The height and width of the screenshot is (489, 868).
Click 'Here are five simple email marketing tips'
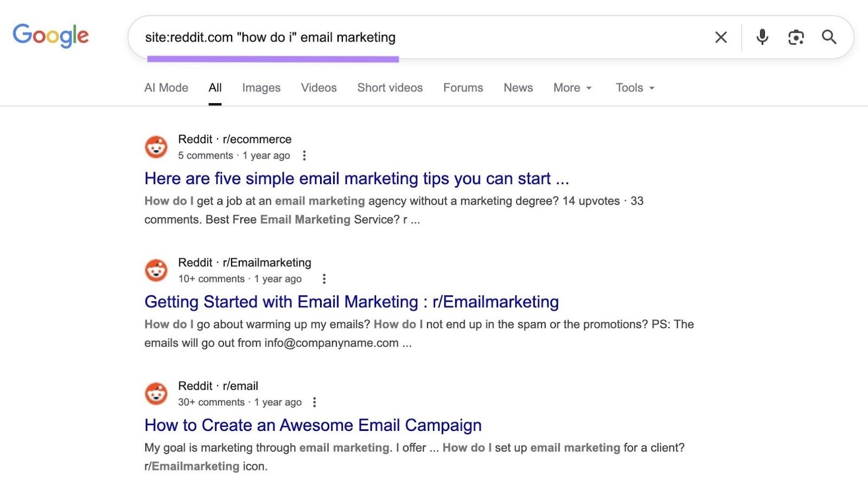[x=356, y=179]
